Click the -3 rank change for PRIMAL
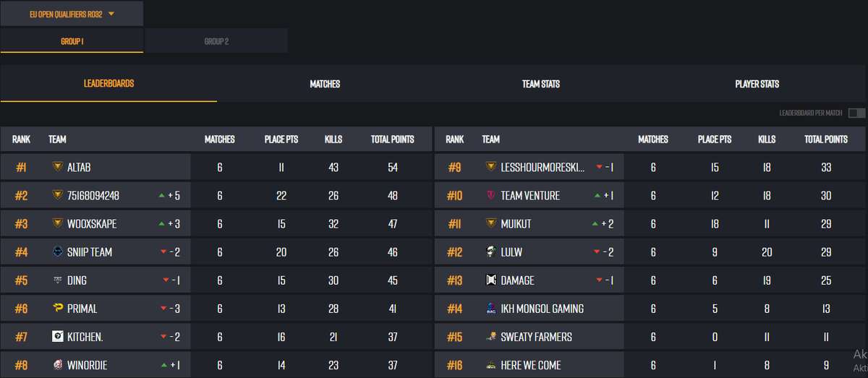The width and height of the screenshot is (868, 378). 171,309
